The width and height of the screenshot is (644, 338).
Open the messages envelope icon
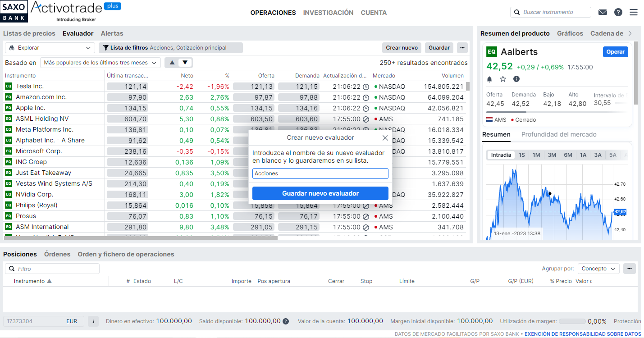click(603, 12)
